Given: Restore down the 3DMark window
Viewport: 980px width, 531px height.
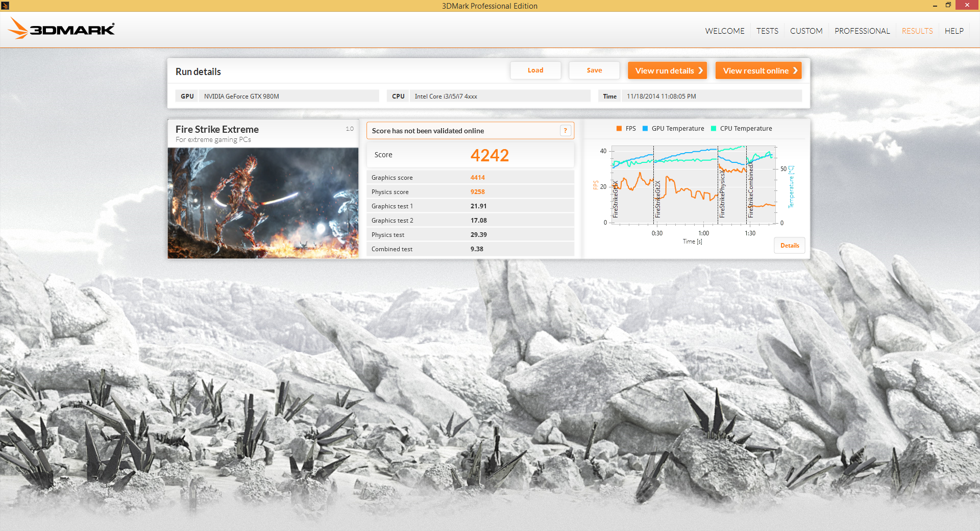Looking at the screenshot, I should click(948, 6).
